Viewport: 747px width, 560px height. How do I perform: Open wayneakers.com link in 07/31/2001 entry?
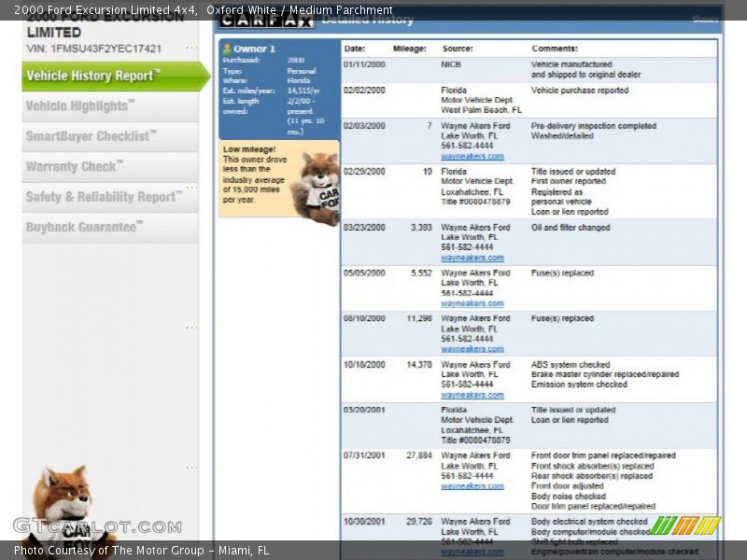tap(472, 486)
